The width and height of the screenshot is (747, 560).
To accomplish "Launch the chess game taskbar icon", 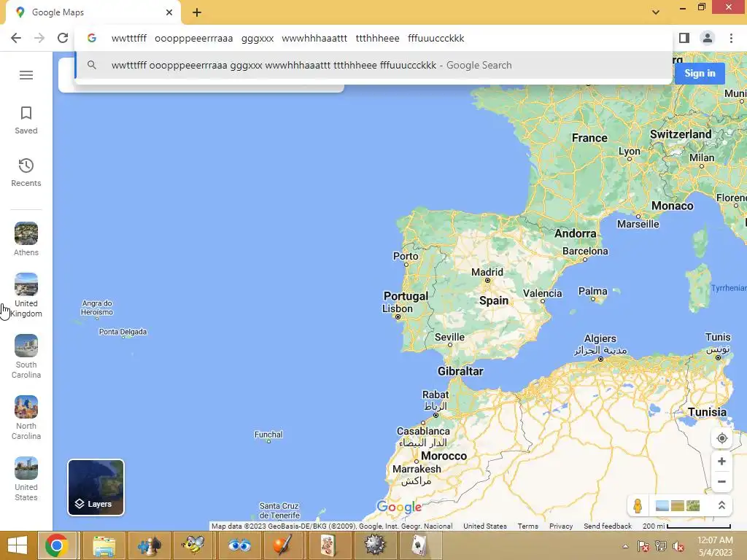I will (149, 545).
